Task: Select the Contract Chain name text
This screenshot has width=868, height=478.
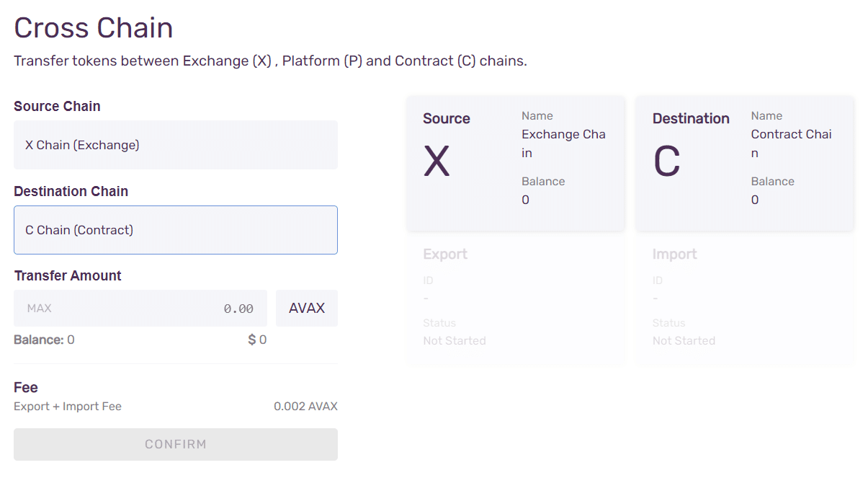Action: tap(791, 143)
